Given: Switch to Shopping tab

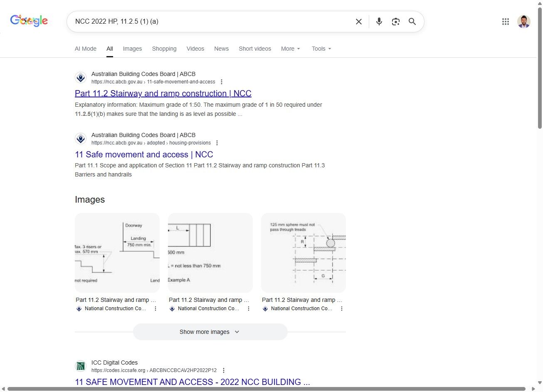Looking at the screenshot, I should click(164, 49).
